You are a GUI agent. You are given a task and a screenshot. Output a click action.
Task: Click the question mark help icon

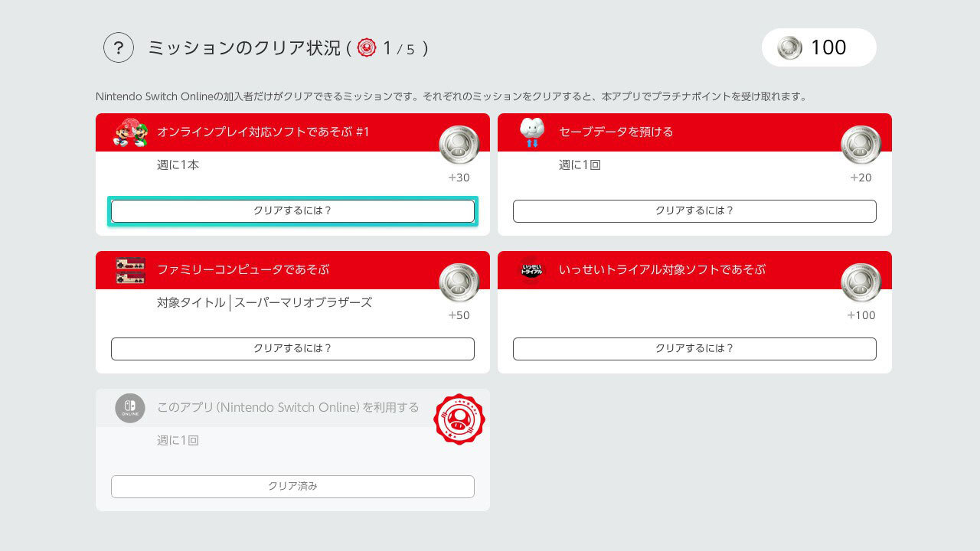coord(119,47)
